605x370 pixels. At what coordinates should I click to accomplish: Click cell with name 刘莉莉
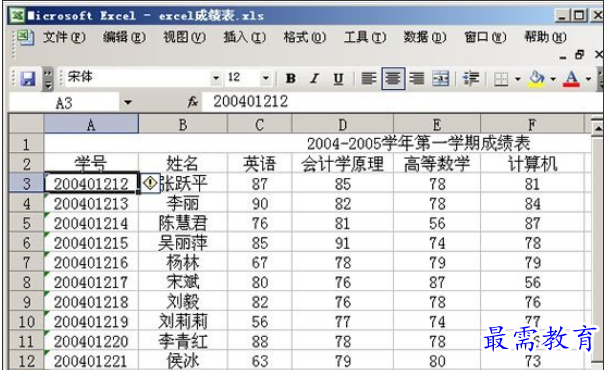[183, 321]
